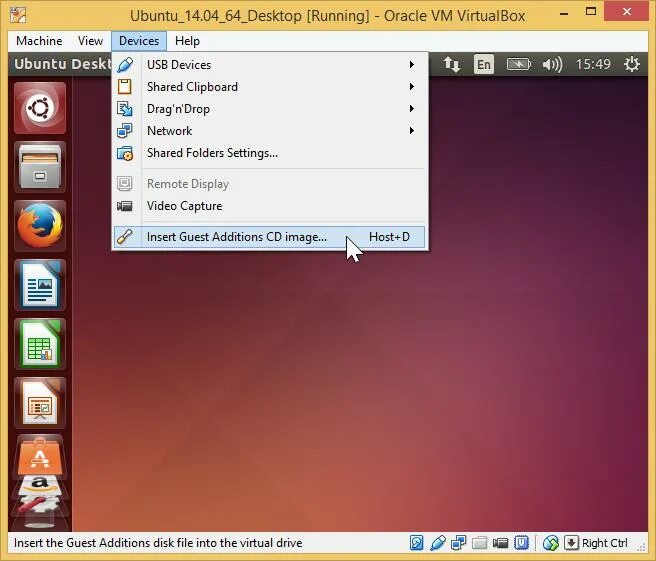
Task: Click the VirtualBox window title bar icon
Action: (x=18, y=15)
